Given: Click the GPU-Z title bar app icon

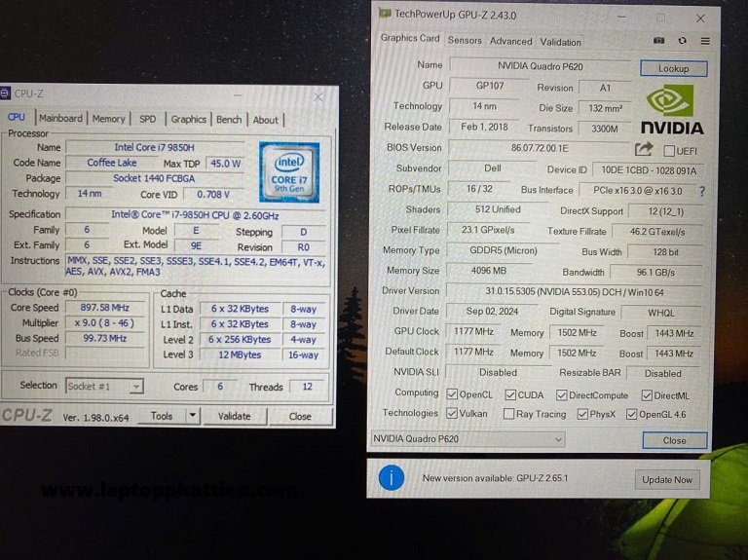Looking at the screenshot, I should click(x=385, y=14).
